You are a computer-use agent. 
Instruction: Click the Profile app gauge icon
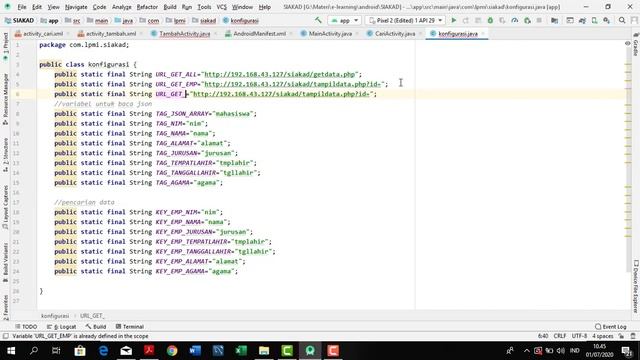pyautogui.click(x=515, y=20)
